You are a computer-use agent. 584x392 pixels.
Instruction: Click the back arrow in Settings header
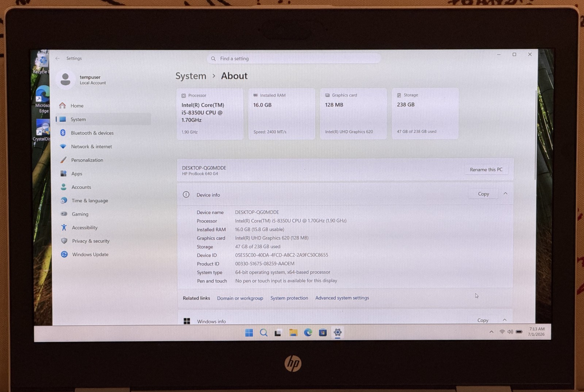(57, 58)
